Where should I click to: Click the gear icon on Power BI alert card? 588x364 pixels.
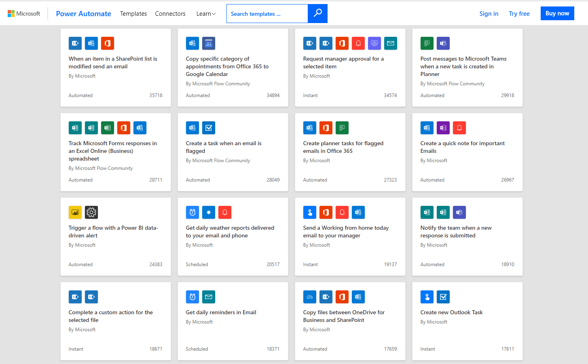pos(91,212)
